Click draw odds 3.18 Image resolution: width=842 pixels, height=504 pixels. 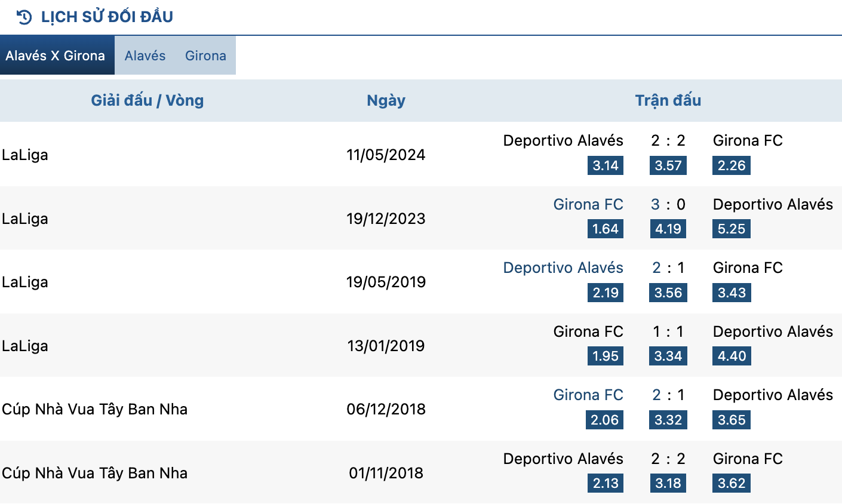(x=668, y=483)
